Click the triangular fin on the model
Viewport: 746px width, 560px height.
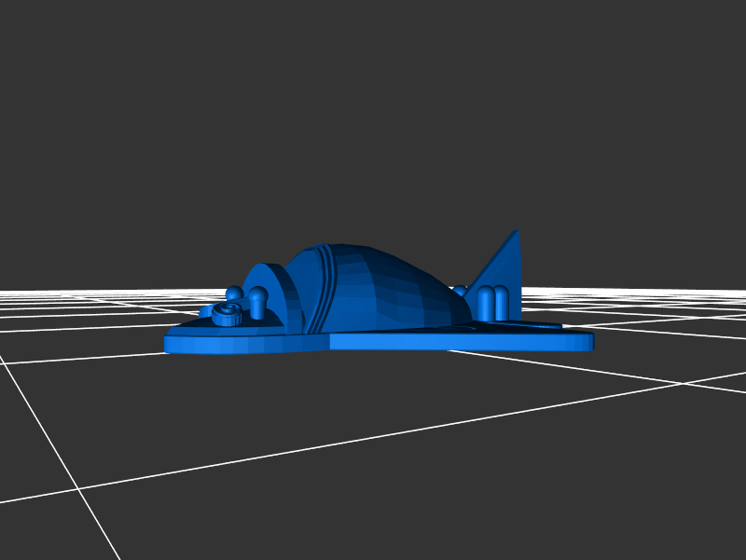coord(504,266)
